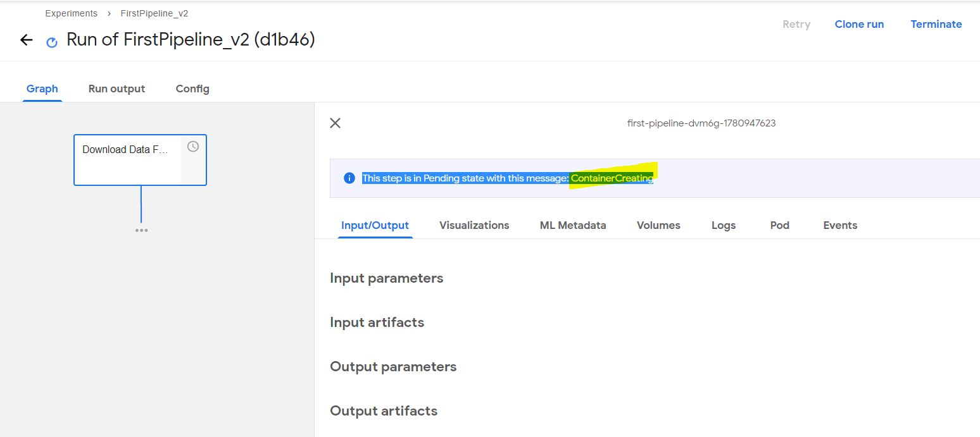Open the Pod tab
The image size is (980, 437).
click(779, 225)
